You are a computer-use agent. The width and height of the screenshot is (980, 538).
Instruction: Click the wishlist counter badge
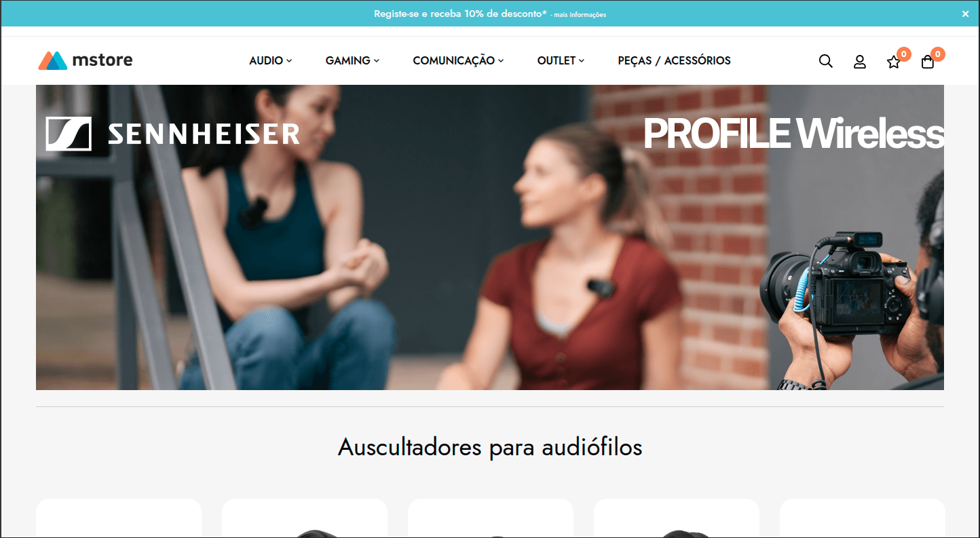(x=903, y=54)
